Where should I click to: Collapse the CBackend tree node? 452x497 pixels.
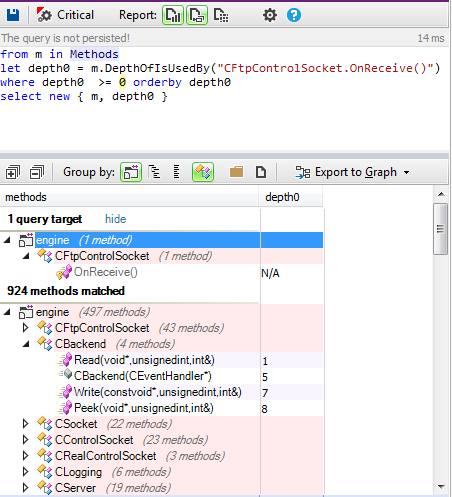pos(26,344)
